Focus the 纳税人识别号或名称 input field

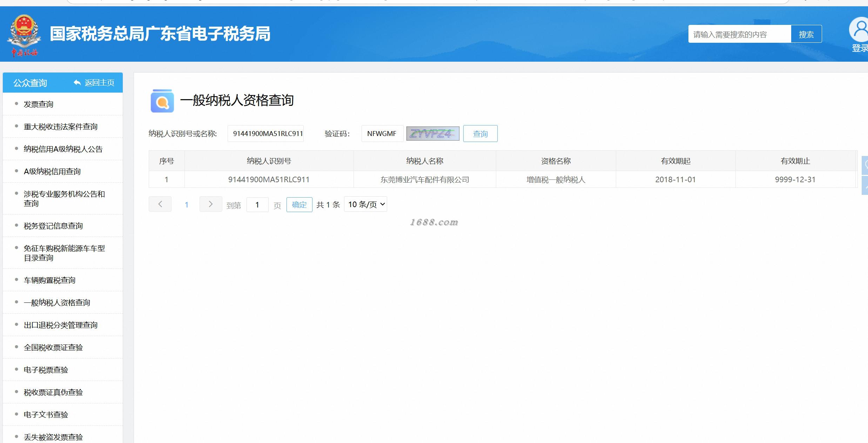(265, 134)
